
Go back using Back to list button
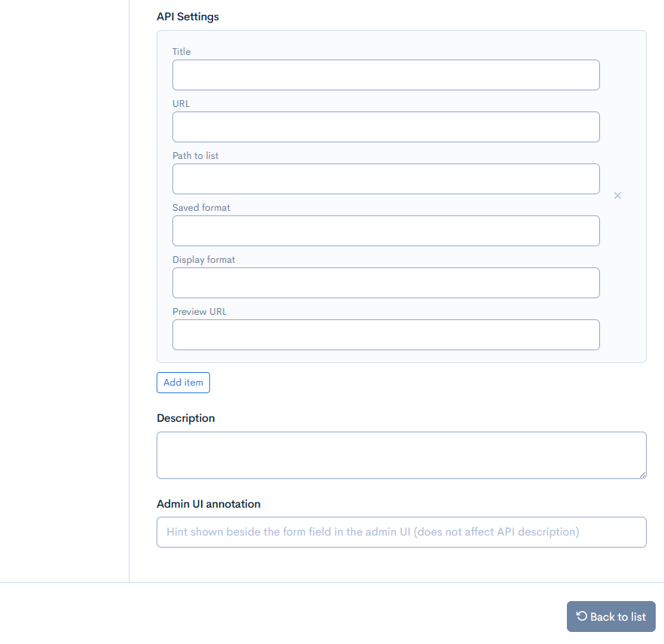click(611, 616)
